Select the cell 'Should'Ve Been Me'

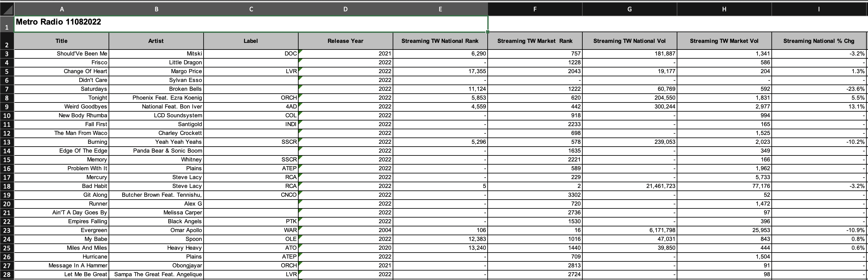[x=62, y=54]
